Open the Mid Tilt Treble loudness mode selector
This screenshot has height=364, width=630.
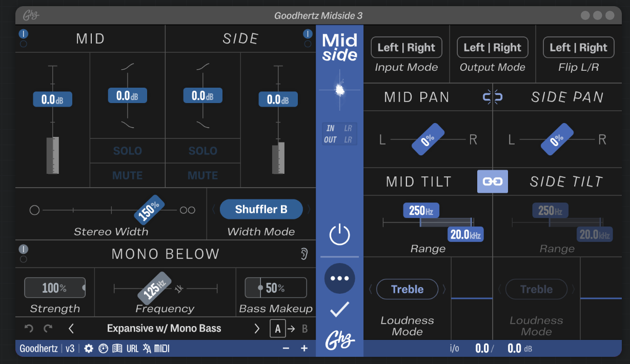(407, 289)
